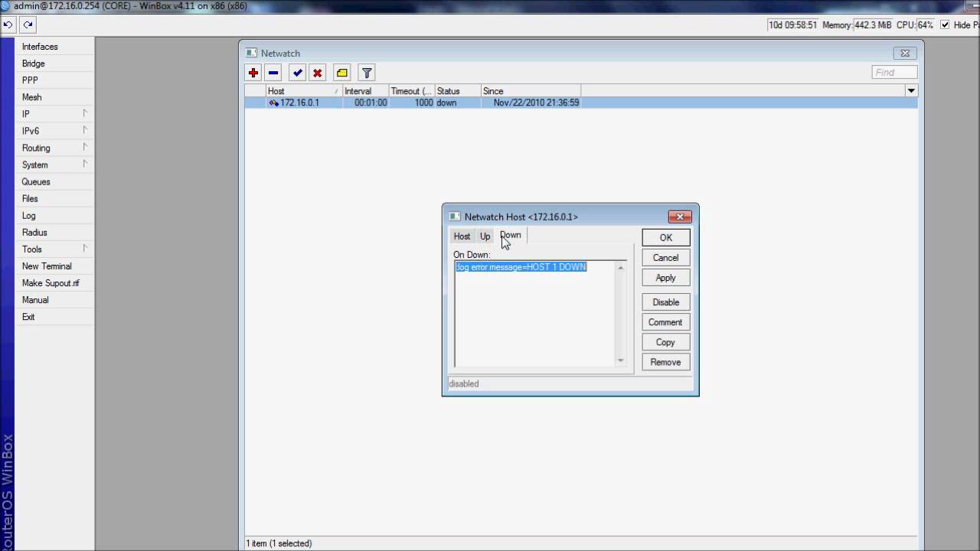Click the Find search field
The width and height of the screenshot is (980, 551).
[x=894, y=72]
